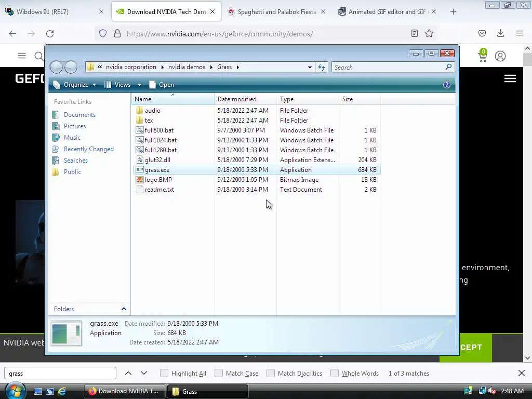This screenshot has width=532, height=399.
Task: Click the site padlock icon
Action: pyautogui.click(x=117, y=33)
